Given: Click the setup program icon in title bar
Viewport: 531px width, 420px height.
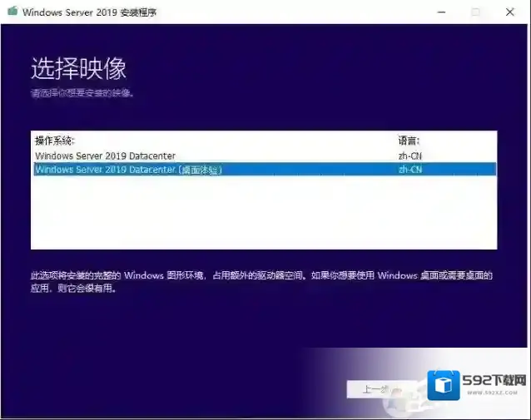Looking at the screenshot, I should point(11,12).
